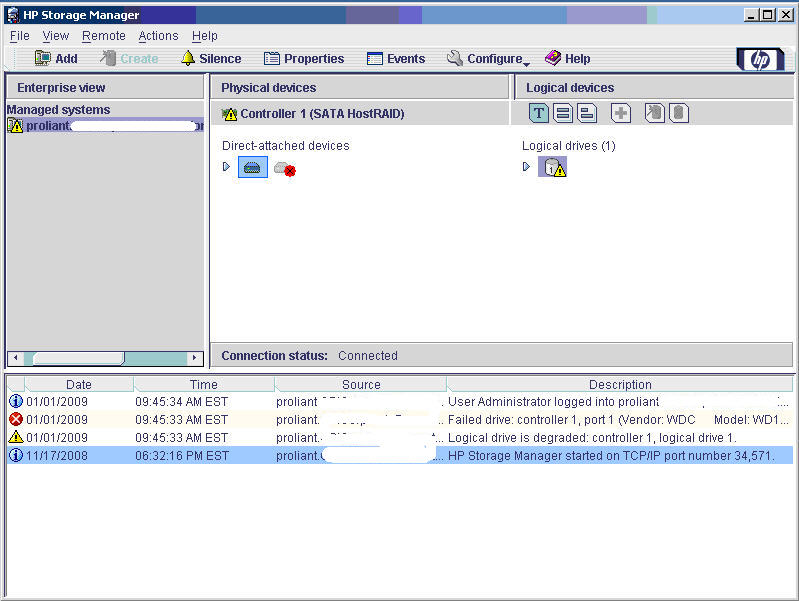Click the grayed-out Create toolbar button

[129, 59]
